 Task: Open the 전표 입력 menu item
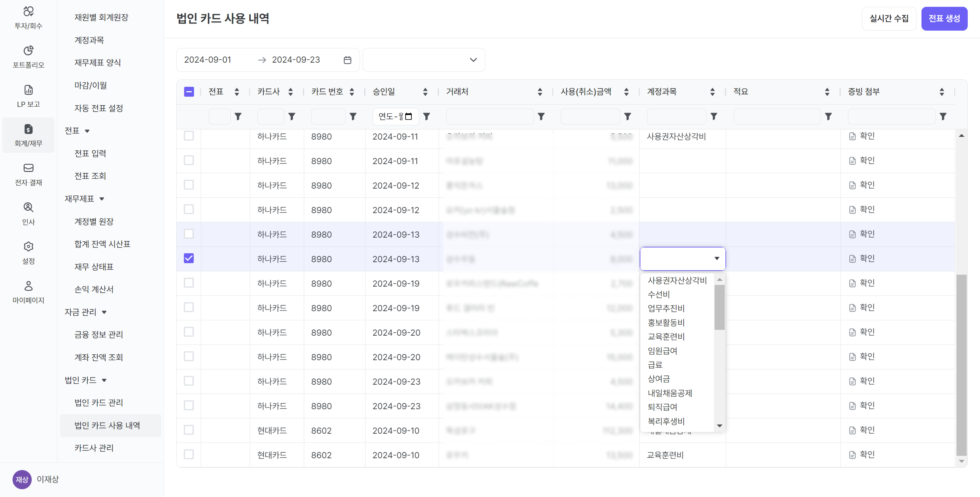(90, 153)
